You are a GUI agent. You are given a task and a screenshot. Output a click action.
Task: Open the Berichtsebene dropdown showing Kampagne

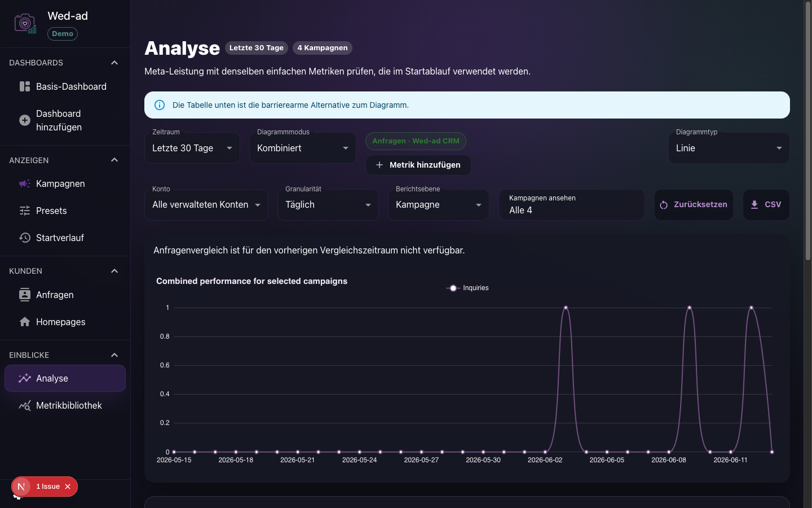click(439, 205)
